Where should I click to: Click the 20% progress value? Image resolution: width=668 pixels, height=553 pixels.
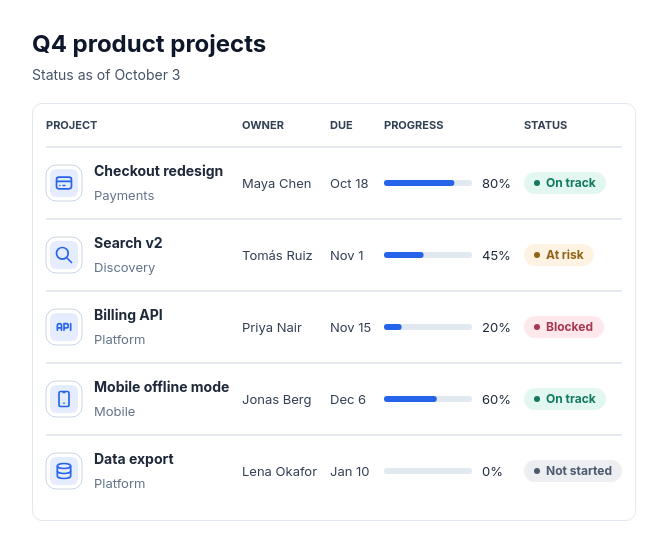[496, 328]
